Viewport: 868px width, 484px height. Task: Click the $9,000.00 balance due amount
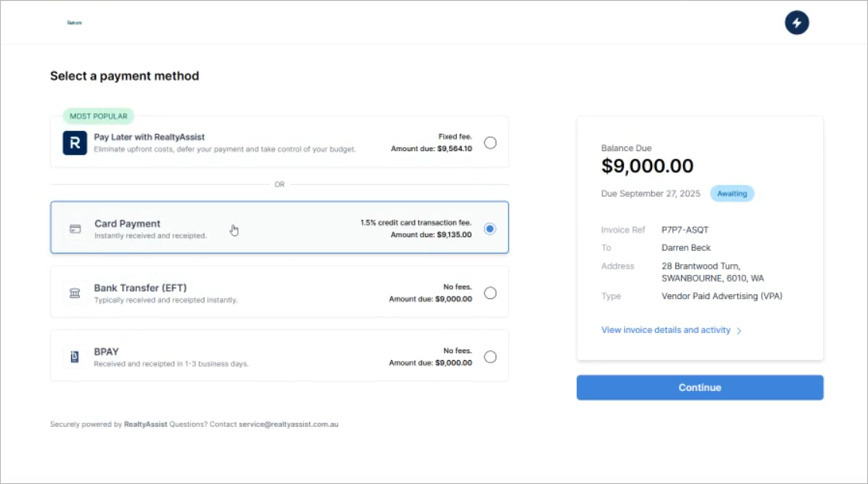(647, 166)
